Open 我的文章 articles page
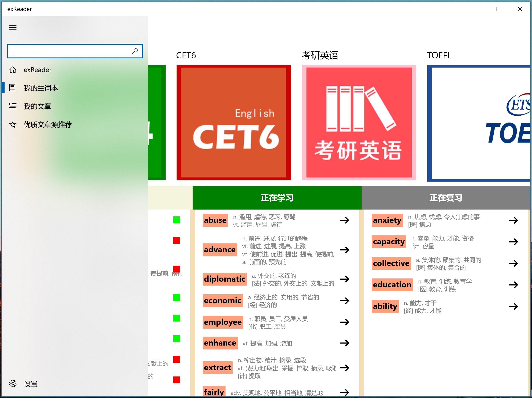 tap(37, 106)
